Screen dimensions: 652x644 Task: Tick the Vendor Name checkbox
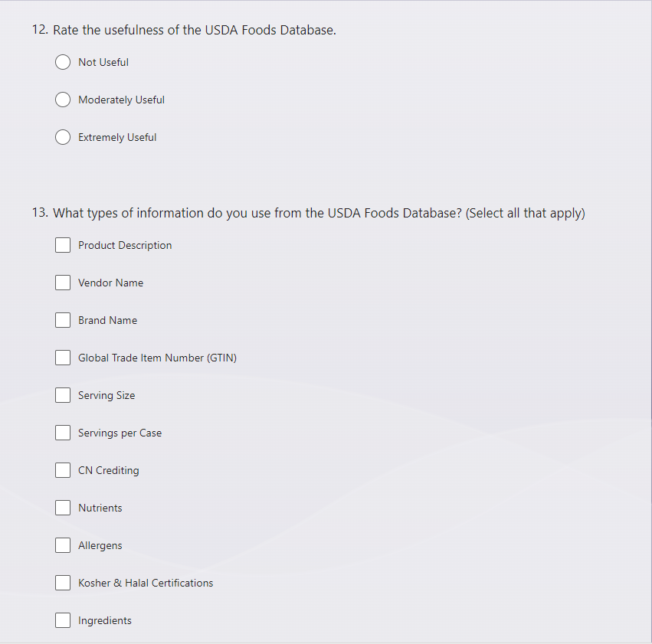(63, 283)
